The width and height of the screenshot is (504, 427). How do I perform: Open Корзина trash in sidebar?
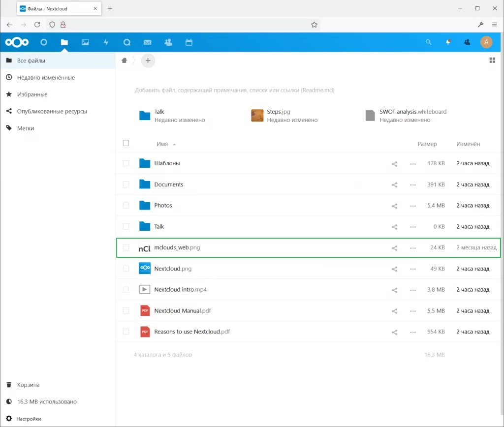tap(58, 385)
